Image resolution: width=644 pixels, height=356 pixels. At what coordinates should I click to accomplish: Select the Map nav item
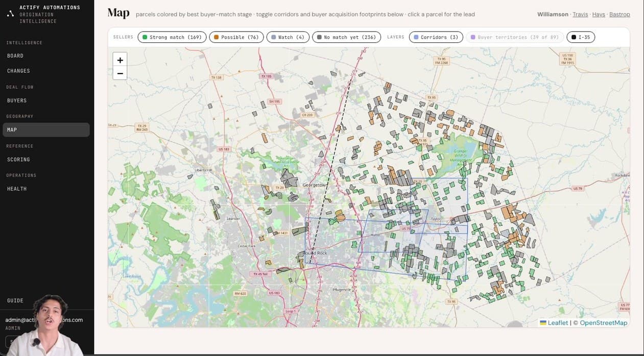pyautogui.click(x=46, y=130)
